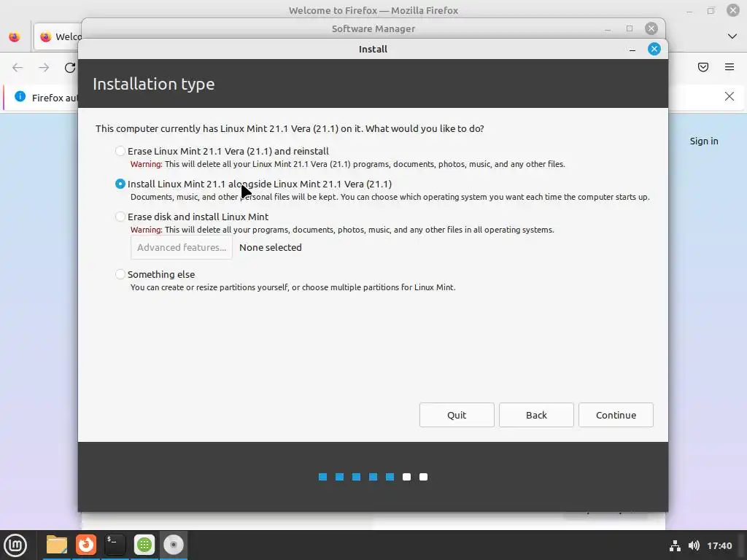The height and width of the screenshot is (560, 747).
Task: Select Erase Linux Mint 21.1 Vera and reinstall
Action: [120, 151]
